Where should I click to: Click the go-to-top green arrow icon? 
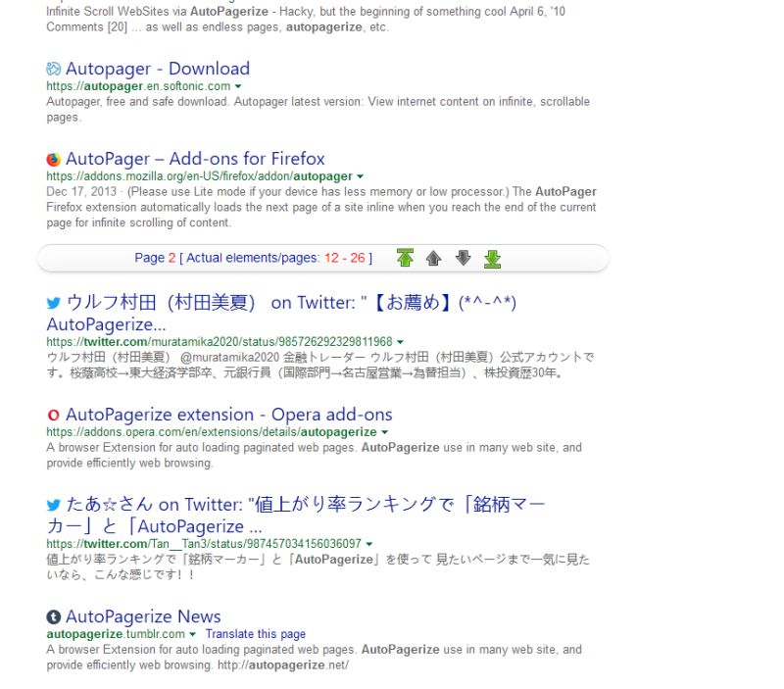point(405,258)
